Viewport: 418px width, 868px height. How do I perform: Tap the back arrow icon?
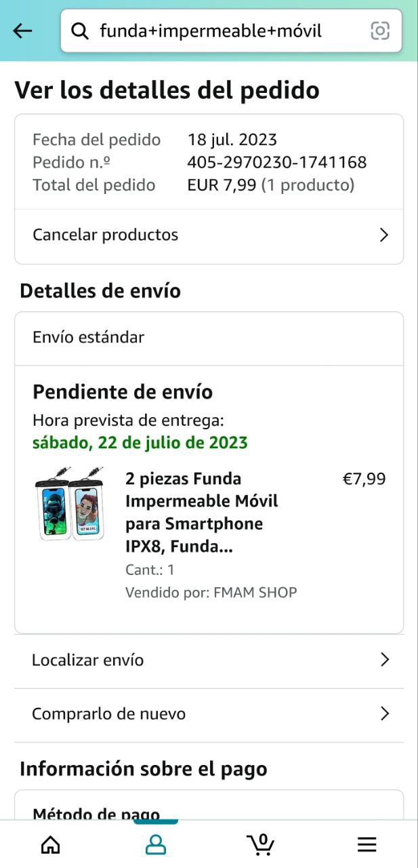[x=23, y=31]
